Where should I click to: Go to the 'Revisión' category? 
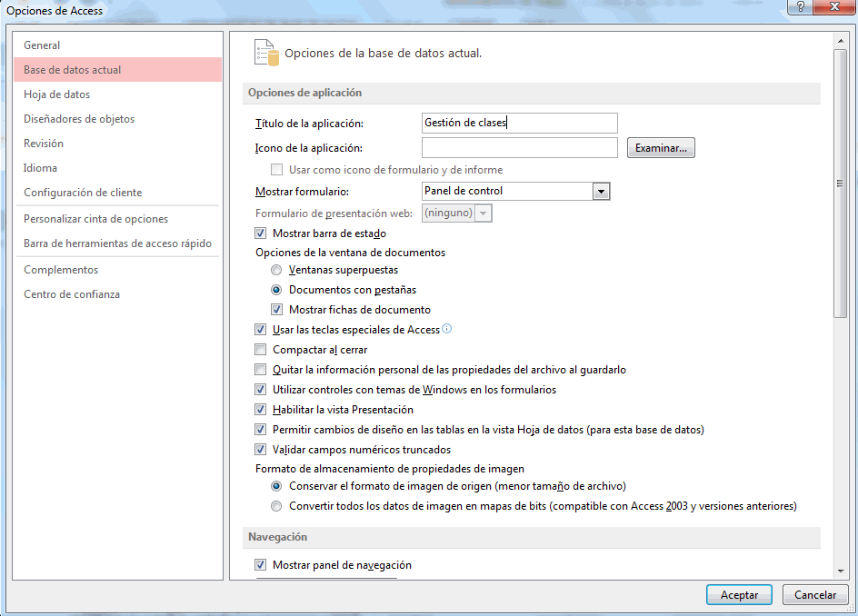(x=117, y=144)
